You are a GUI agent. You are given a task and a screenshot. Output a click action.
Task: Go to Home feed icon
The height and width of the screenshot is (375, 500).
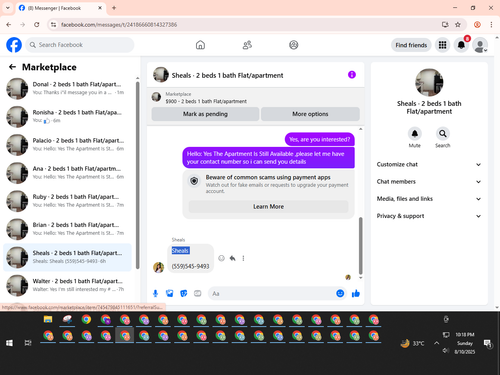(200, 45)
